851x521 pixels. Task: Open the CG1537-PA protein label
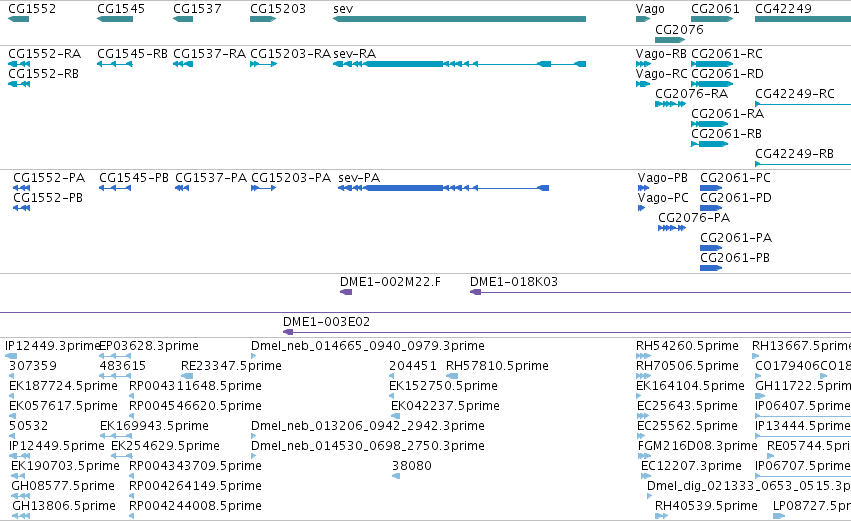coord(211,178)
